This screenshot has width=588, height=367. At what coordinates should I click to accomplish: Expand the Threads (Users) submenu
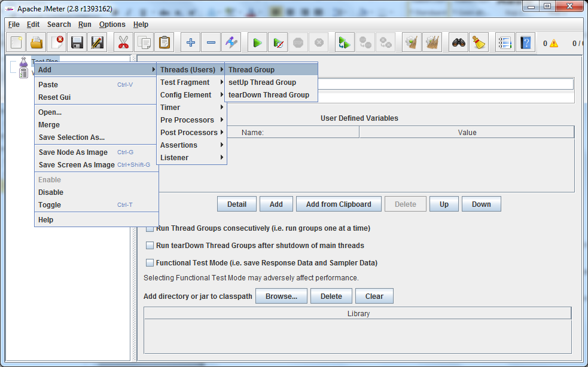point(191,70)
